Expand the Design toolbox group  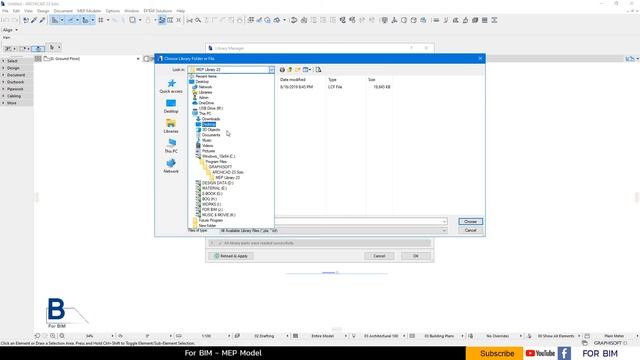pyautogui.click(x=16, y=68)
